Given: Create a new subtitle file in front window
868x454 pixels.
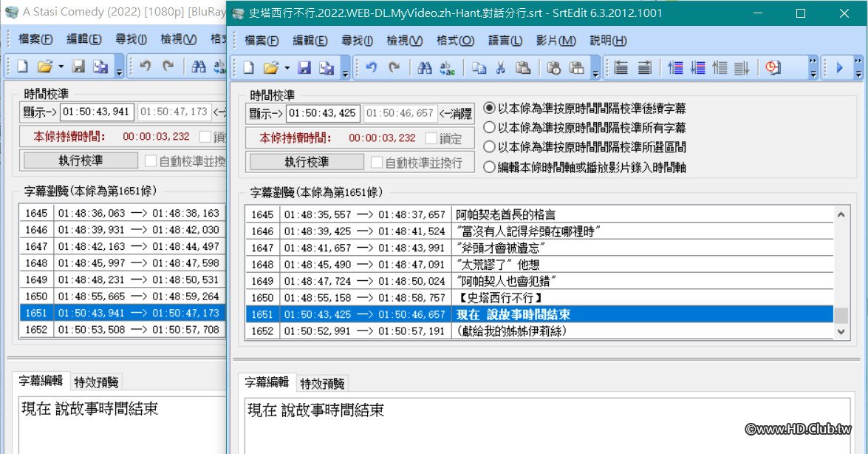Looking at the screenshot, I should (248, 67).
